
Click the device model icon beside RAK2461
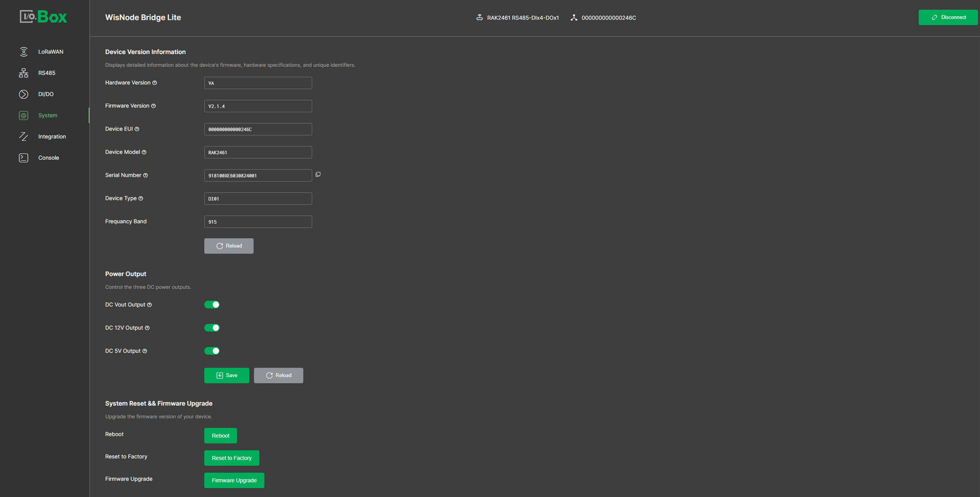[x=479, y=17]
